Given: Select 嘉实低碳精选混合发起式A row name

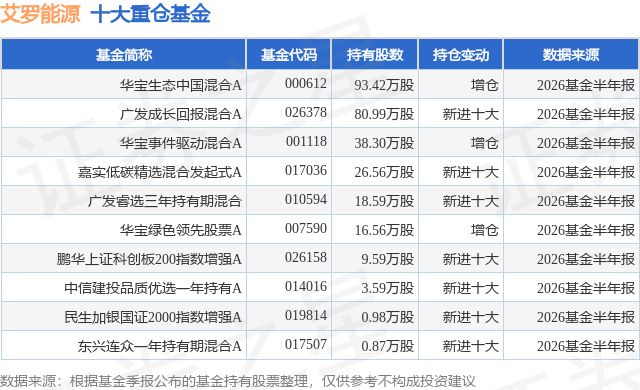Looking at the screenshot, I should [160, 172].
